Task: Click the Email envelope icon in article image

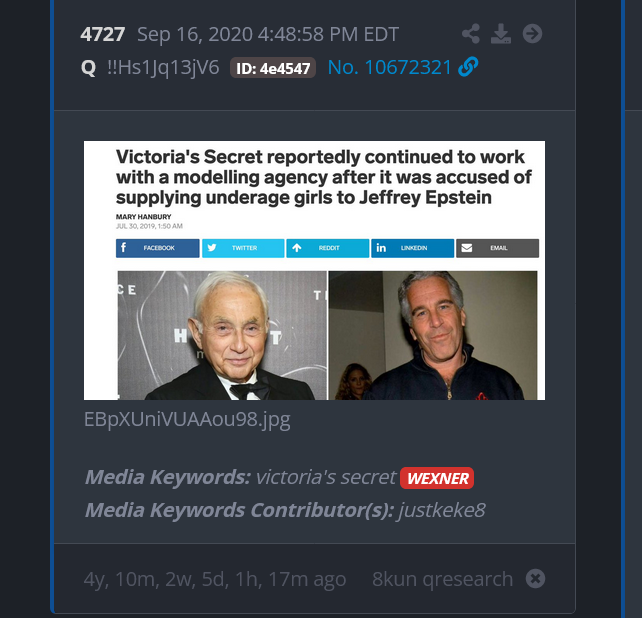Action: tap(467, 248)
